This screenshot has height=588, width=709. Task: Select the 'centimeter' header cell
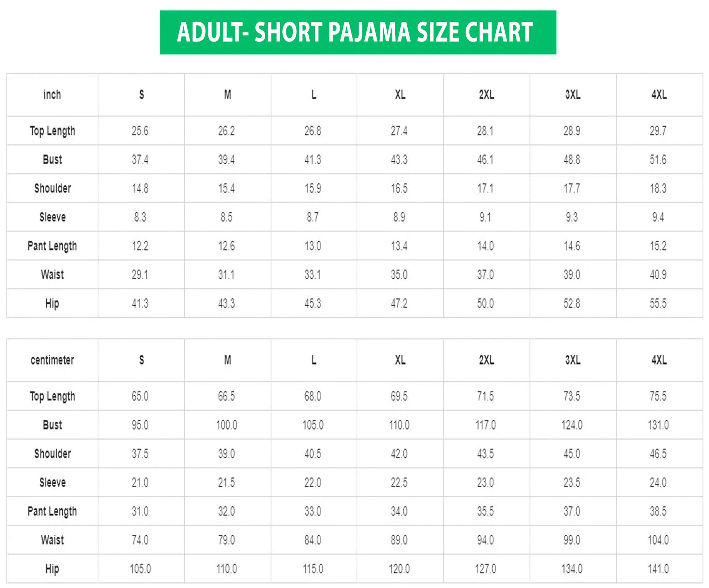click(52, 360)
